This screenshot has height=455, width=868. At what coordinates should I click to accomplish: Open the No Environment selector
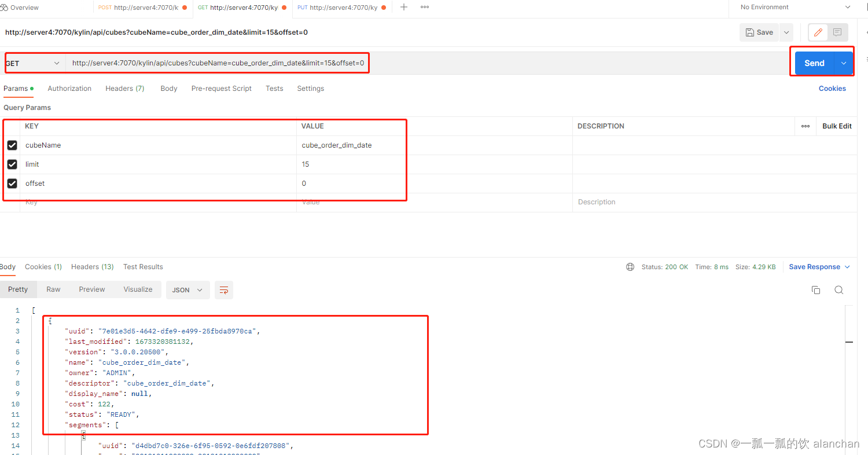coord(796,7)
